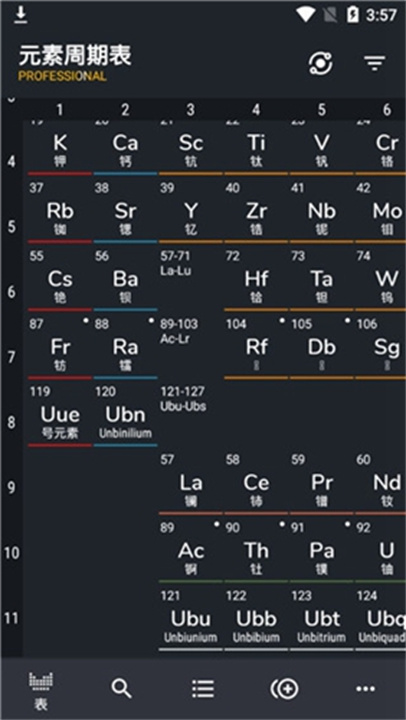The image size is (406, 720).
Task: Tap the download icon in status bar
Action: 20,15
